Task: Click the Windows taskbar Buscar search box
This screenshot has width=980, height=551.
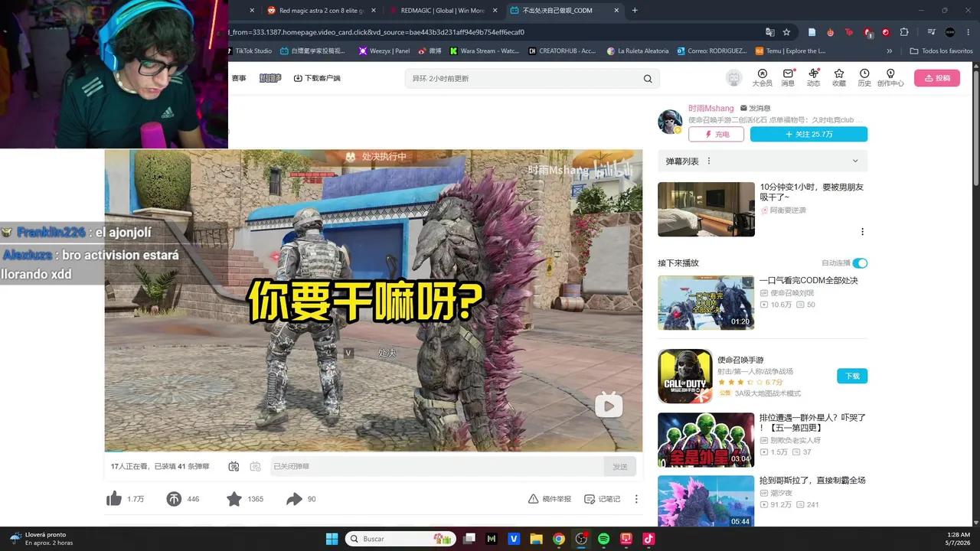Action: pyautogui.click(x=400, y=539)
